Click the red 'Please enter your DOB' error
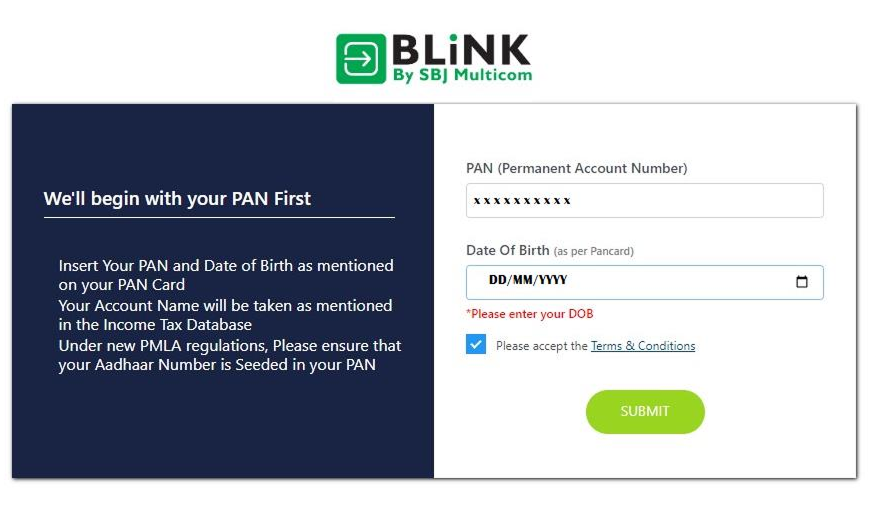Viewport: 876px width, 507px height. click(531, 314)
